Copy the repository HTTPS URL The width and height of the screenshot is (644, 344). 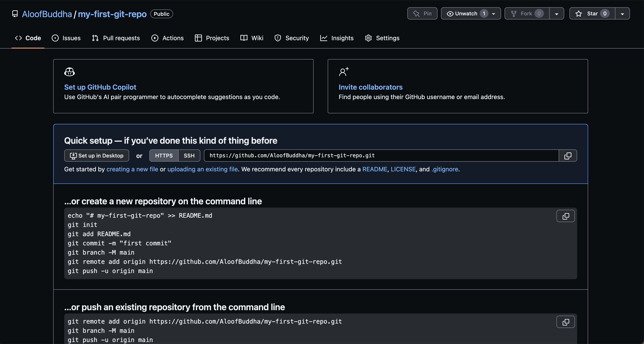(567, 156)
